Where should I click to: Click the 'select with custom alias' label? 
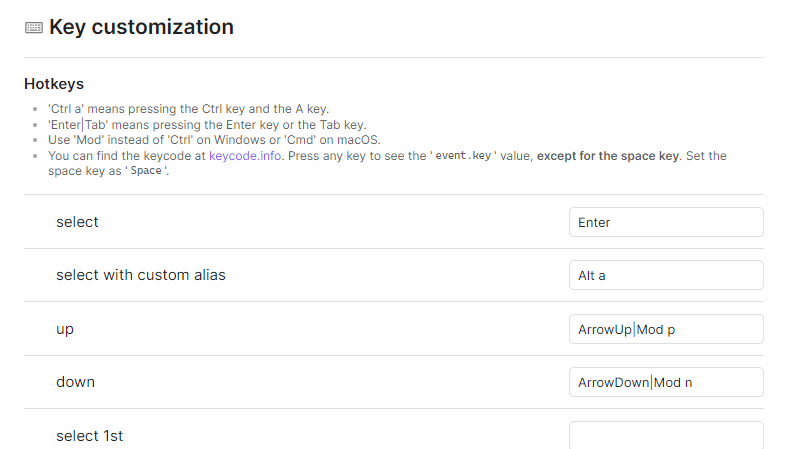tap(141, 275)
